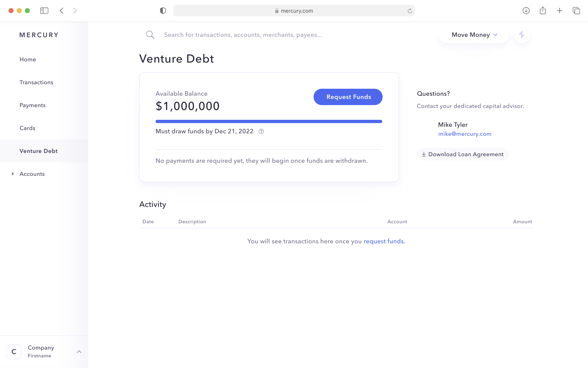The image size is (588, 368).
Task: Click the draw deadline help icon
Action: (x=261, y=131)
